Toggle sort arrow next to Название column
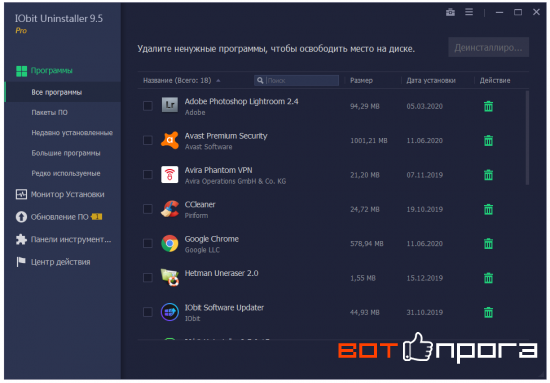550x383 pixels. 218,81
